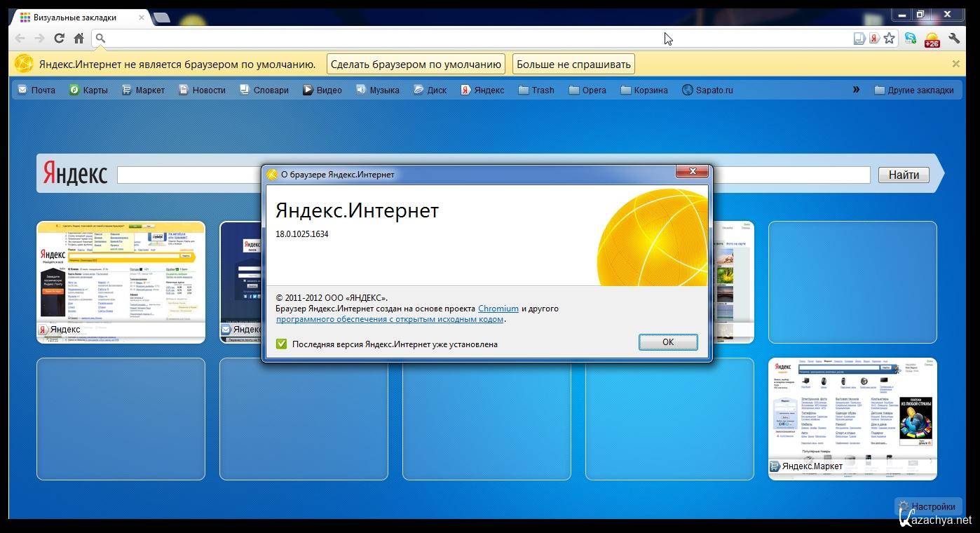Screen dimensions: 980x533
Task: Dismiss the default browser notification bar
Action: [955, 64]
